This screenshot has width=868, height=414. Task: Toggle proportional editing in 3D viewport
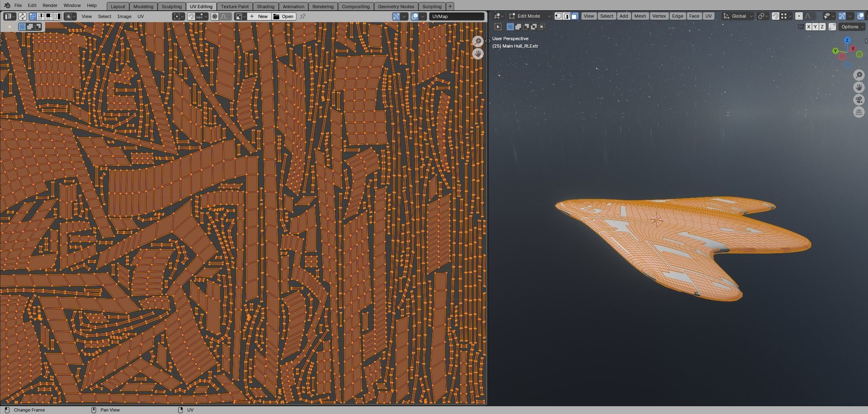tap(799, 16)
